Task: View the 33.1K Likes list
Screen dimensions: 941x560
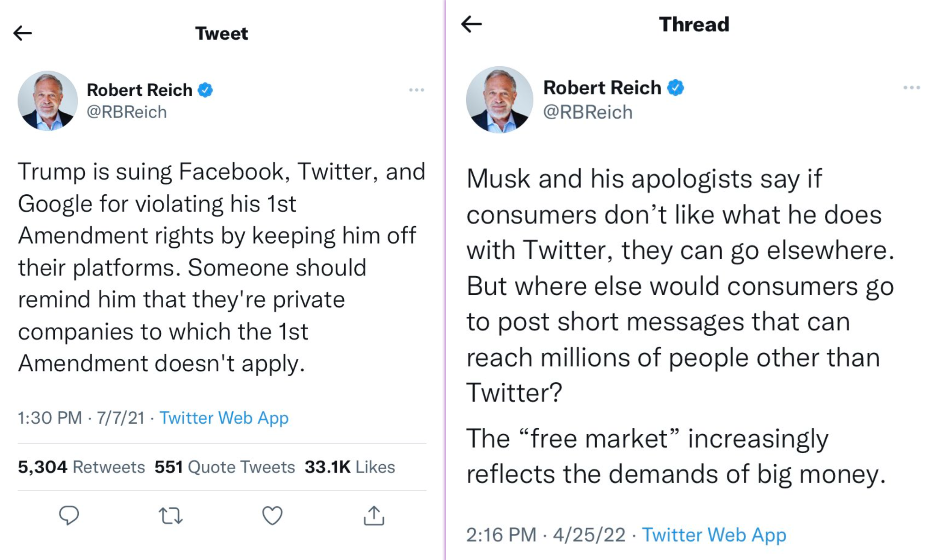Action: click(350, 467)
